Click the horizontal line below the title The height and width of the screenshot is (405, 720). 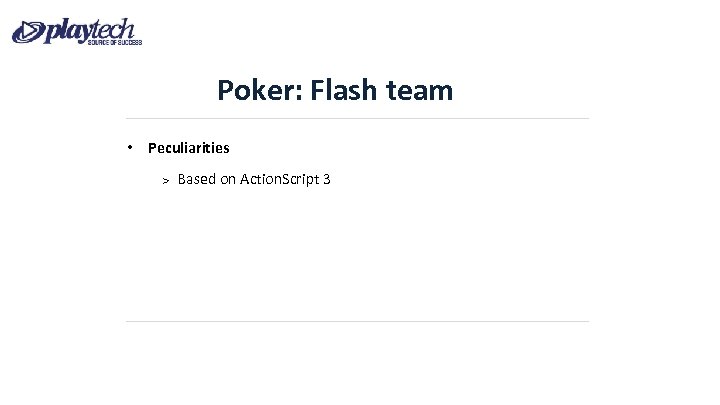click(357, 119)
